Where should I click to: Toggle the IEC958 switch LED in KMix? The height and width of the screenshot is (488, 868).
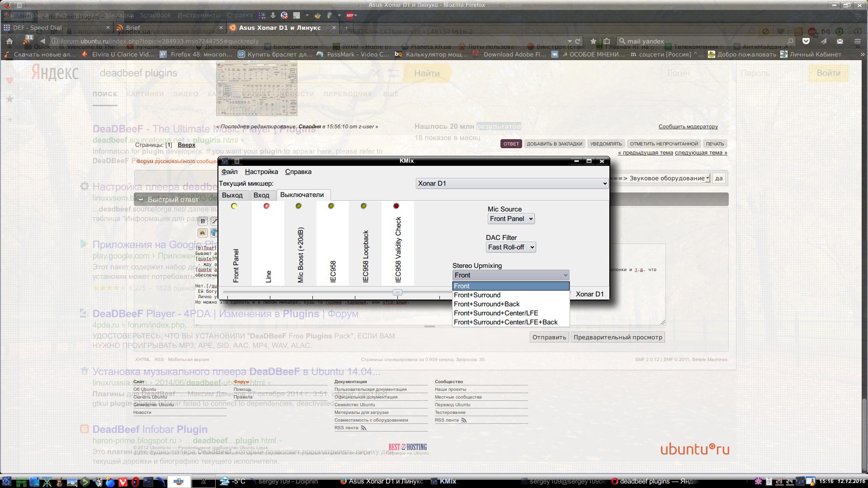(331, 206)
